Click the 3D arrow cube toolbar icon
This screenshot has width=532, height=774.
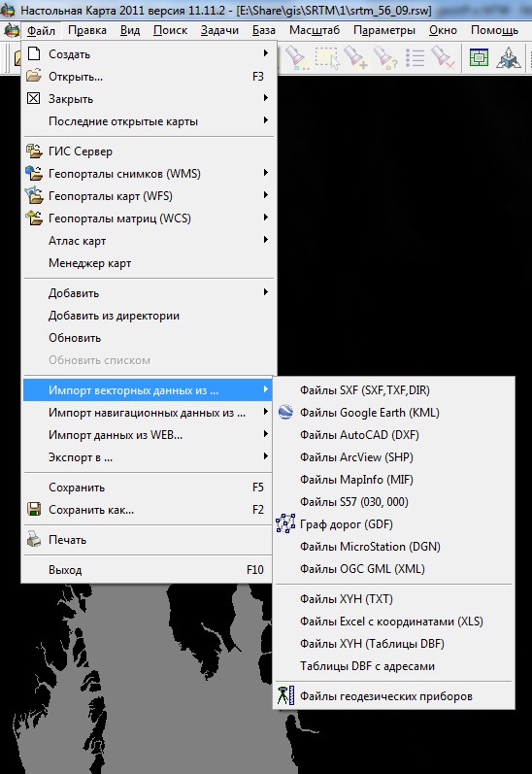pos(509,57)
